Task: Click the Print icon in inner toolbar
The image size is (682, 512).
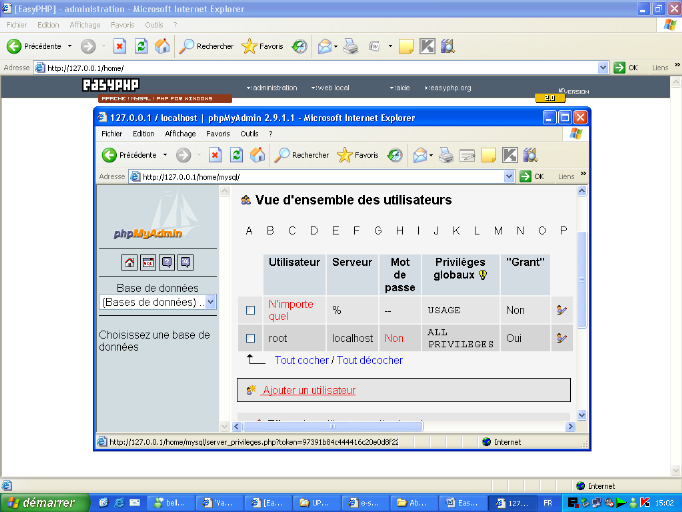Action: click(x=445, y=155)
